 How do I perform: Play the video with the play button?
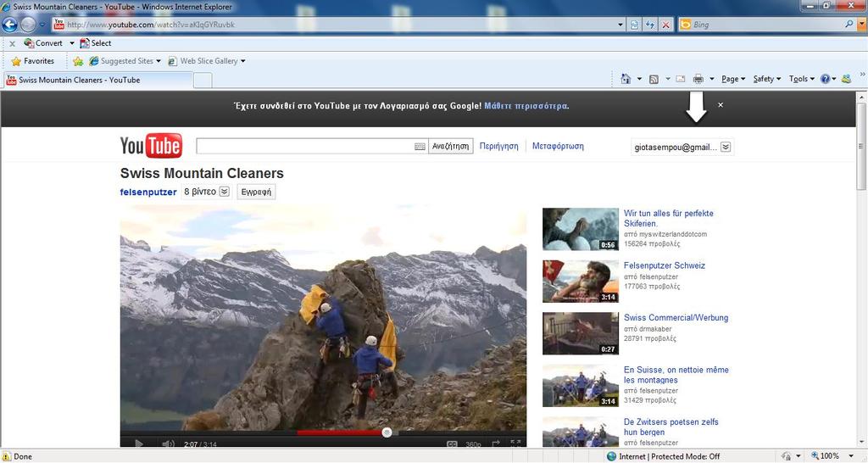(x=138, y=443)
